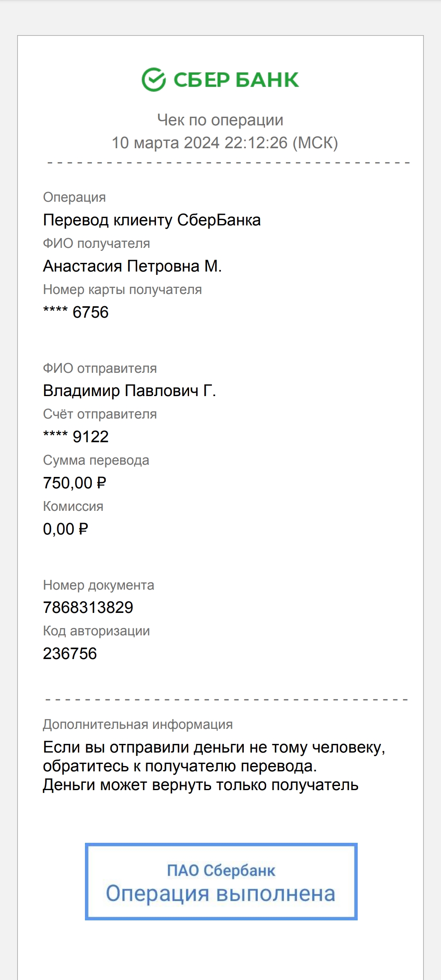Click authorization code 236756

coord(70,654)
